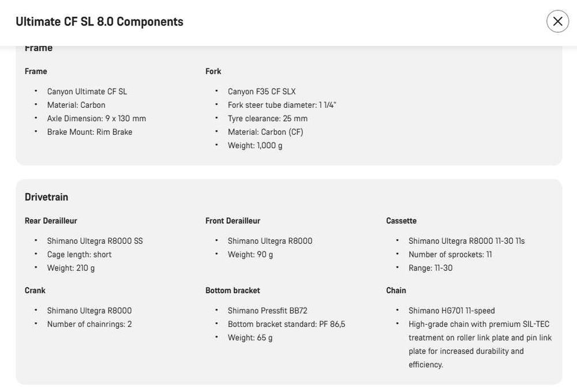Click the Drivetrain section heading
Screen dimensions: 577x392
pos(46,197)
